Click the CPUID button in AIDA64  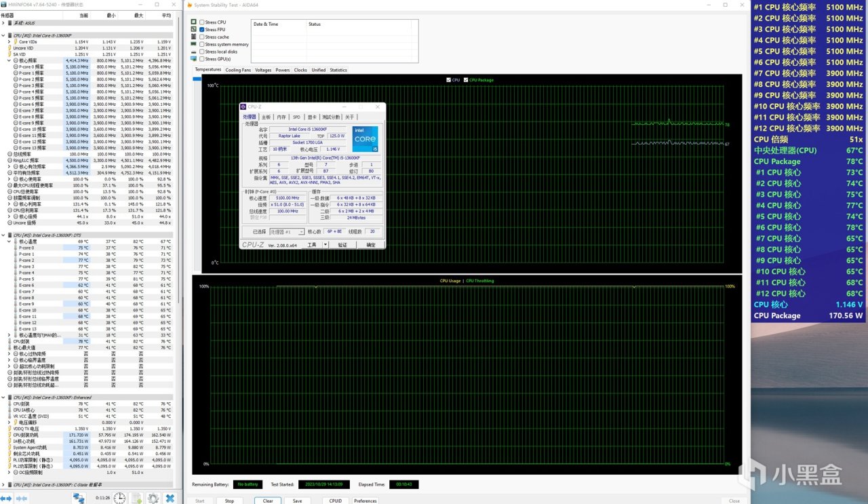(x=335, y=501)
